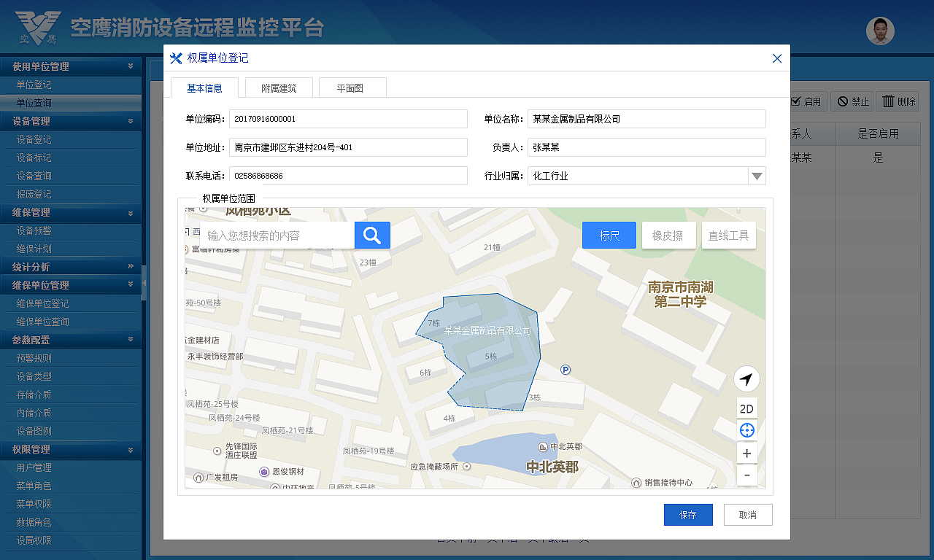
Task: Toggle the 标尺 ruler map tool
Action: 609,235
